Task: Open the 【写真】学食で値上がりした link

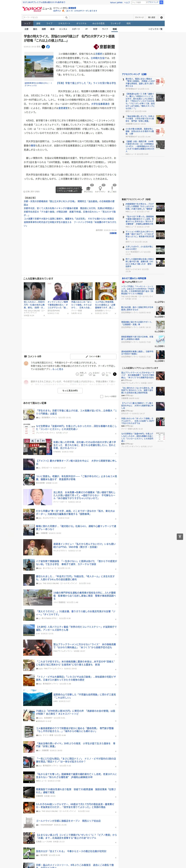Action: pyautogui.click(x=86, y=83)
